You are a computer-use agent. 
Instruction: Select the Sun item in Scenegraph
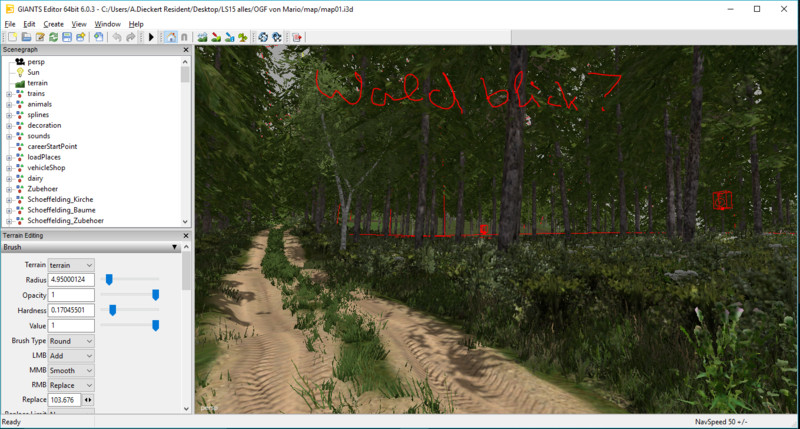(34, 72)
